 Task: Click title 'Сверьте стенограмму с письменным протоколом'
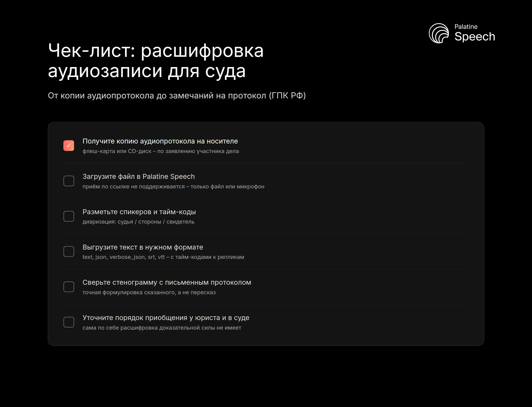pos(167,282)
